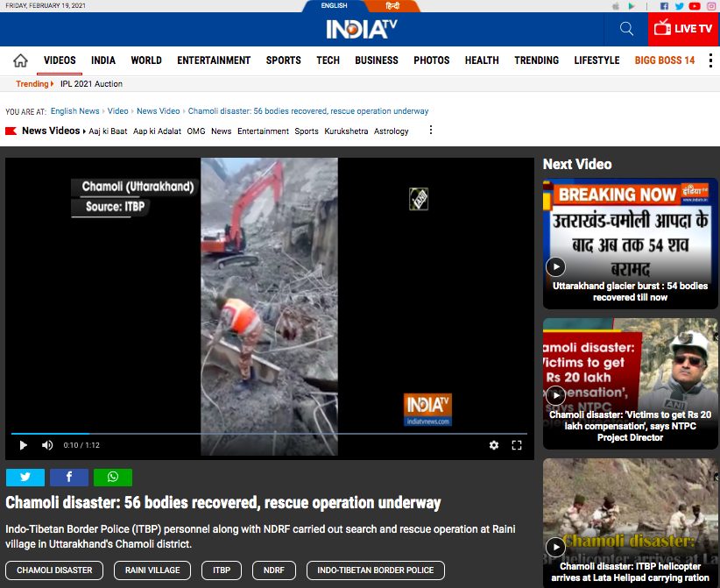Mute the video with speaker icon
720x588 pixels.
click(47, 445)
